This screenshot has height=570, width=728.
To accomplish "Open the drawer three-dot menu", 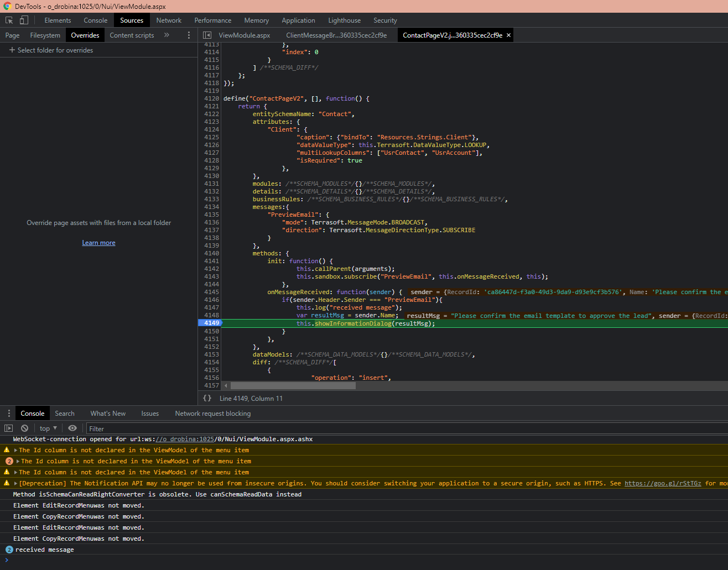I will tap(9, 414).
